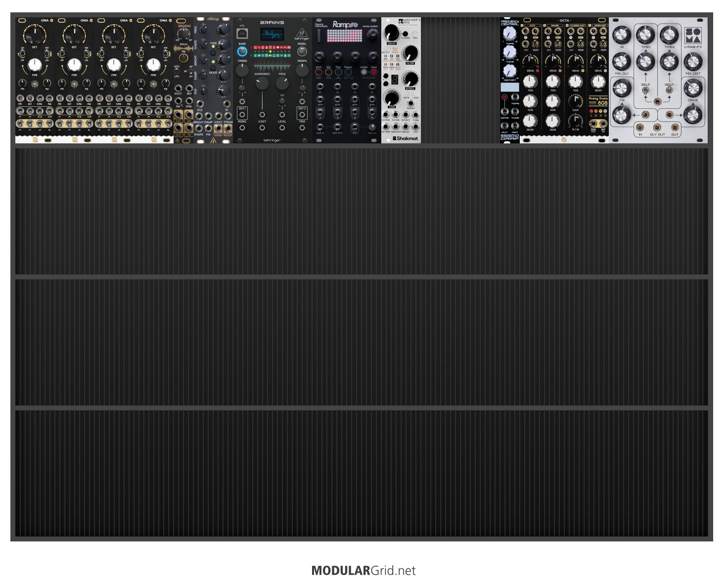Click the DISTORT knob on Seismograf
This screenshot has width=728, height=581.
[x=509, y=71]
